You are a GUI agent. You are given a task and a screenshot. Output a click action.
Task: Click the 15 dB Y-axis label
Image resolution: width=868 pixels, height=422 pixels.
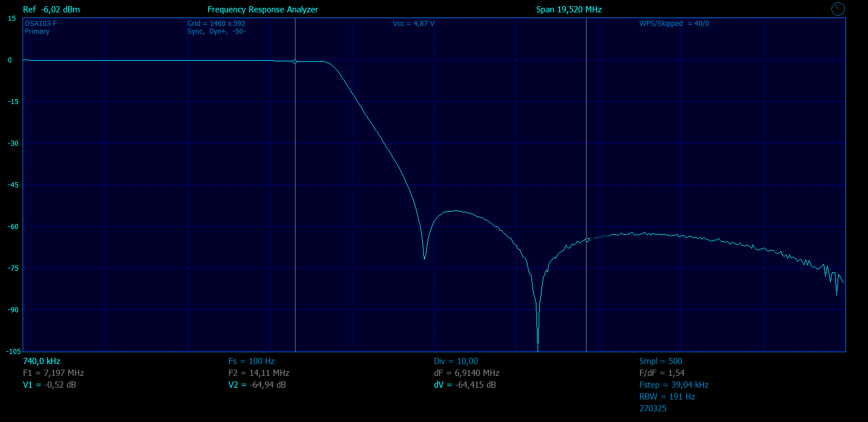tap(12, 19)
